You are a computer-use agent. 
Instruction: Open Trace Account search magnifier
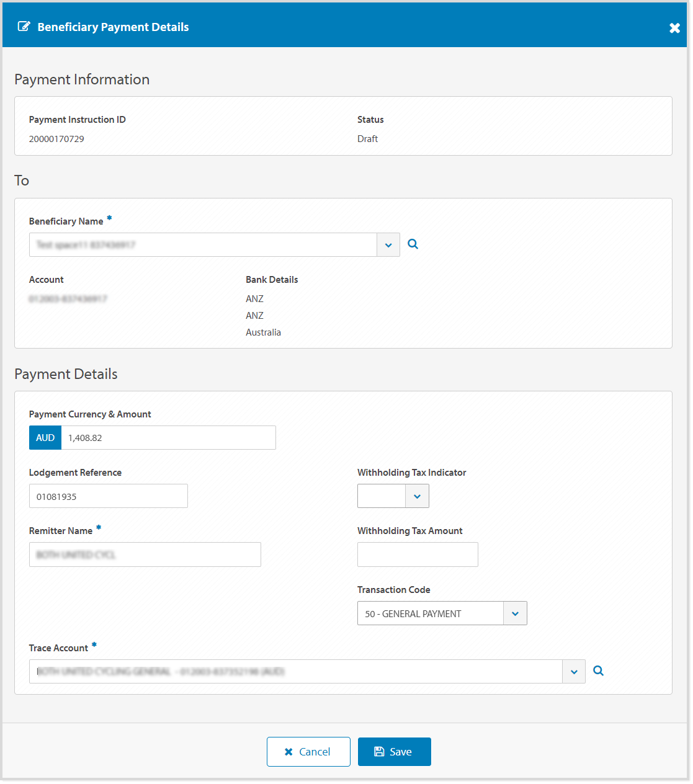coord(598,671)
